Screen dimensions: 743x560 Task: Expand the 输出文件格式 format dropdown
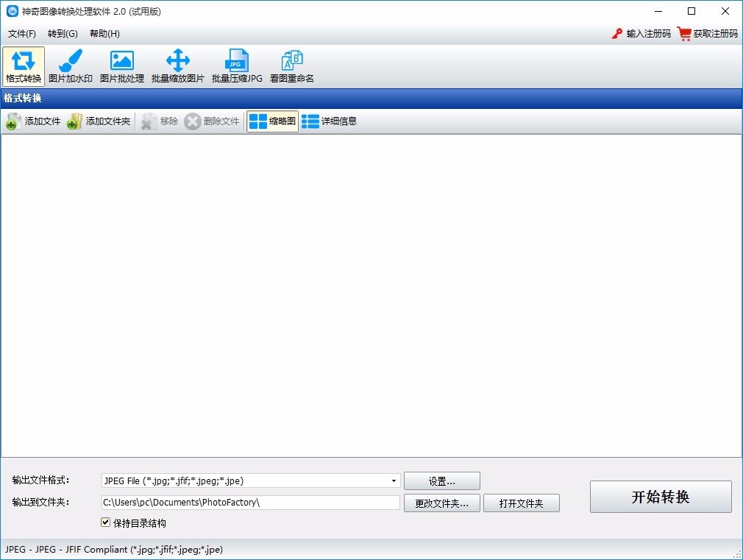coord(394,481)
